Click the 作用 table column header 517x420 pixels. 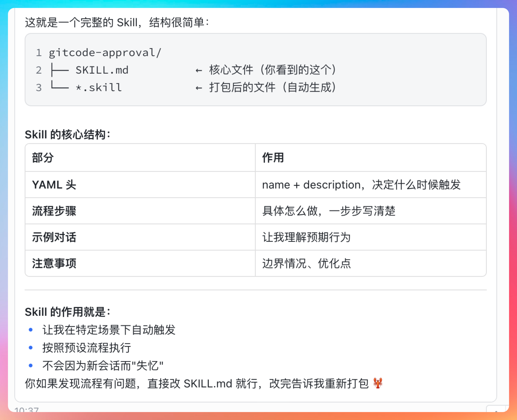pos(273,158)
